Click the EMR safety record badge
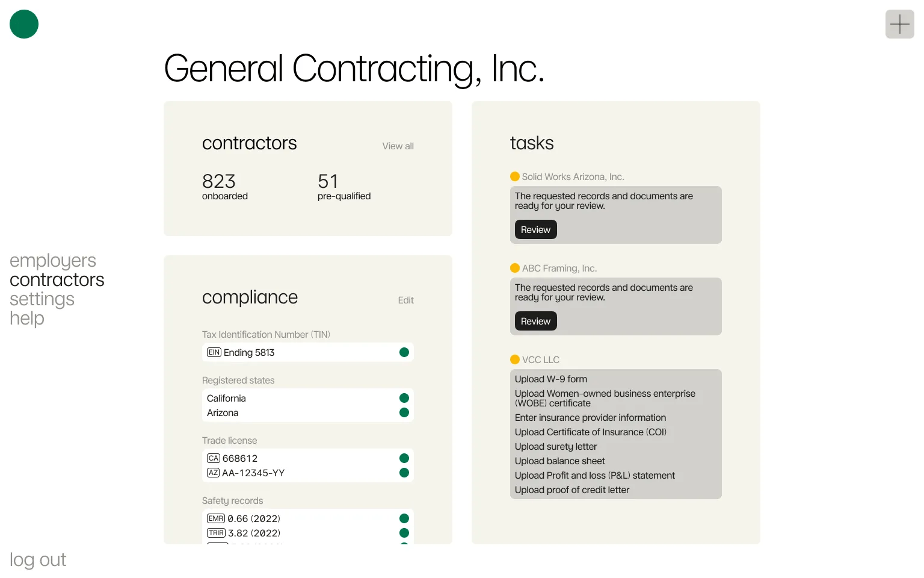The height and width of the screenshot is (578, 924). (216, 518)
